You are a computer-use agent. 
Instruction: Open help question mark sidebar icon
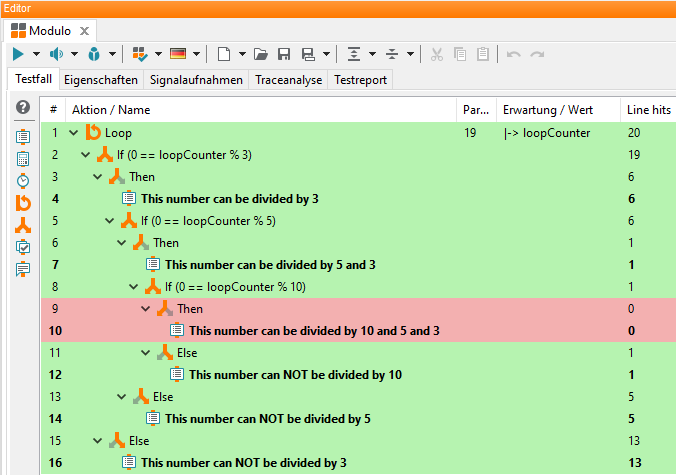[23, 107]
